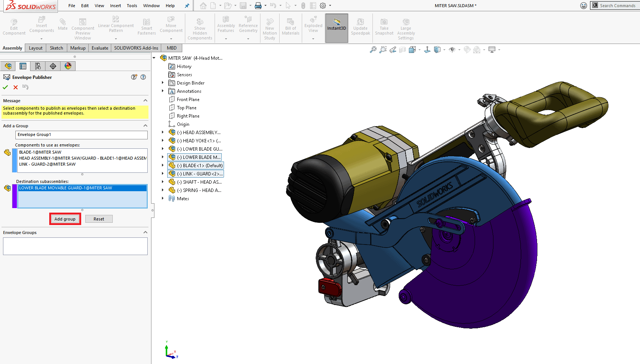Select BLADE-1@MITER SAW in components list

pos(40,152)
